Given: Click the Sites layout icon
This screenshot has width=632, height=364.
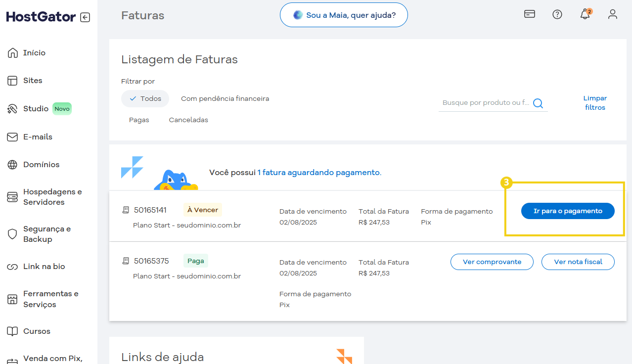Looking at the screenshot, I should 12,81.
